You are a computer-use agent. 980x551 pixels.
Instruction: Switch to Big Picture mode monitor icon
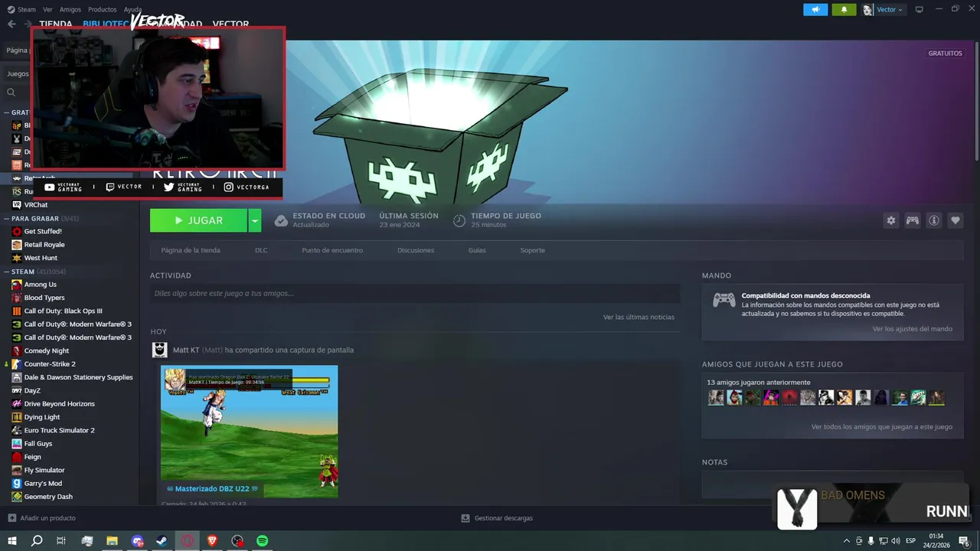919,9
